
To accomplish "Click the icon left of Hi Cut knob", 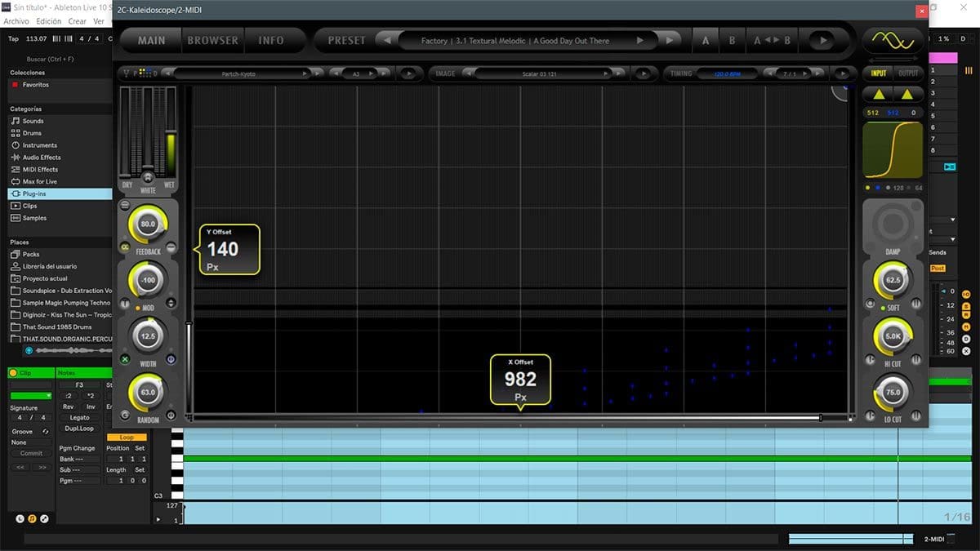I will [x=871, y=359].
